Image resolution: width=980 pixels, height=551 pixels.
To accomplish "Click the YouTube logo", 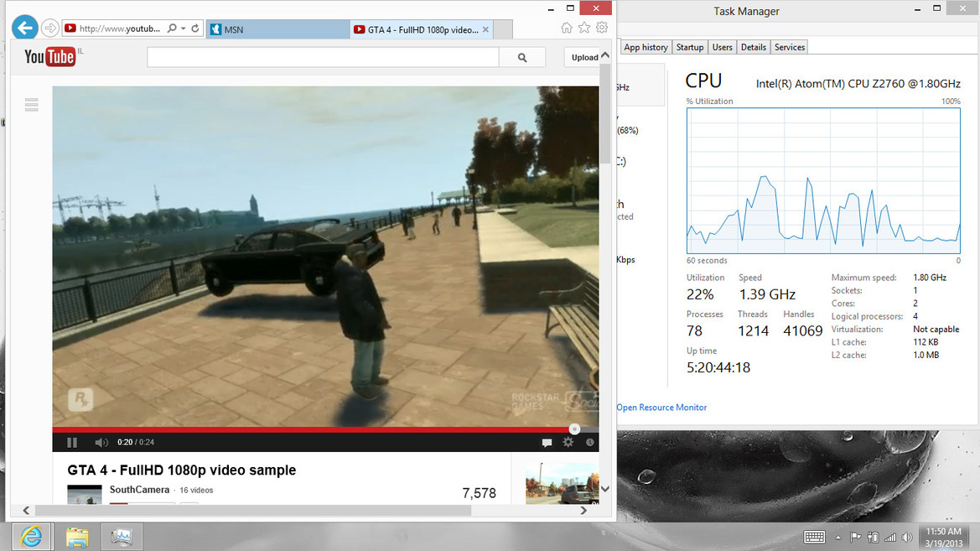I will click(x=50, y=57).
